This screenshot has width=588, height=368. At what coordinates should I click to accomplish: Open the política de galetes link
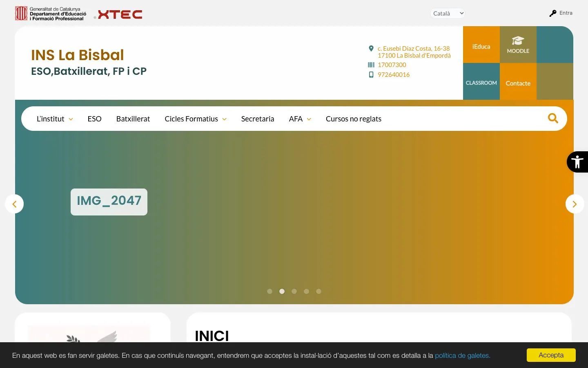point(462,356)
